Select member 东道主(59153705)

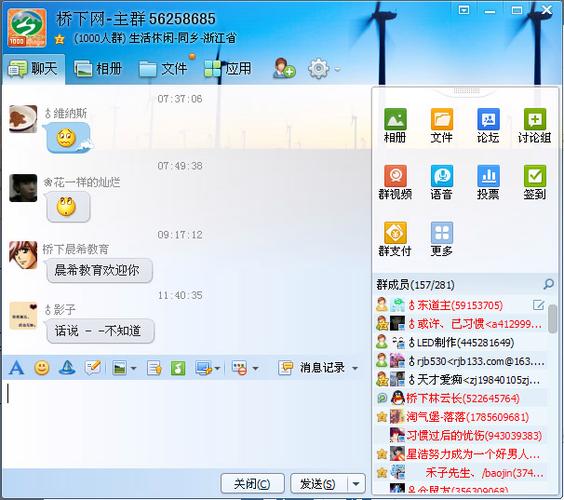click(x=460, y=305)
